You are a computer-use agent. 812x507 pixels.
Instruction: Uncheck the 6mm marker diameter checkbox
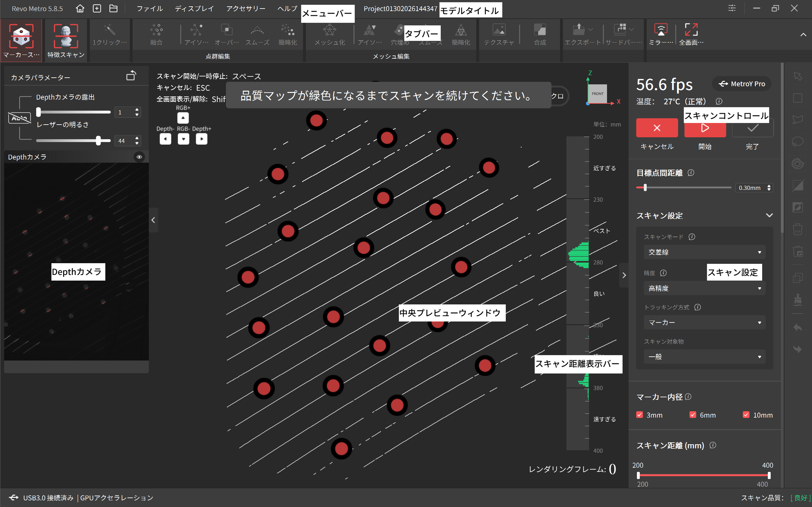[x=693, y=415]
